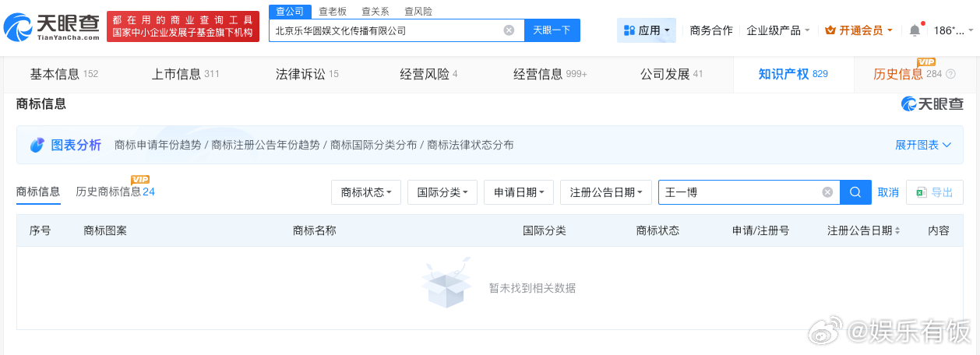The image size is (980, 355).
Task: Open the 186 account menu
Action: click(954, 30)
